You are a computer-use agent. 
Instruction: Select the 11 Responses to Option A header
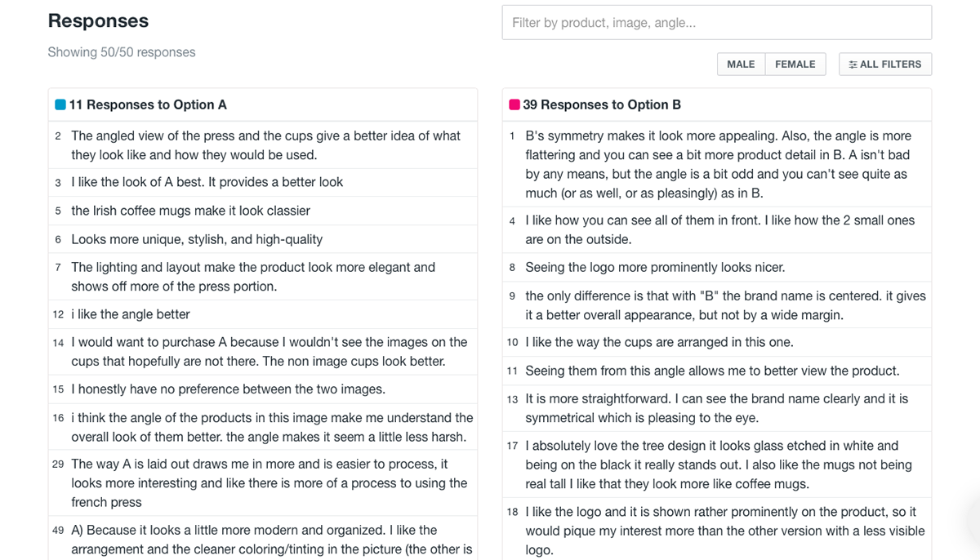[x=263, y=104]
